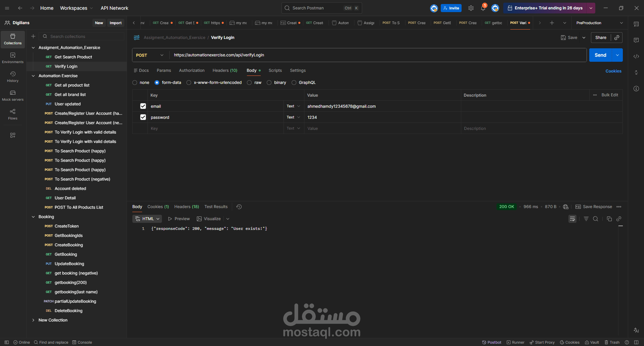Open the Mock servers sidebar panel
644x346 pixels.
pyautogui.click(x=13, y=96)
